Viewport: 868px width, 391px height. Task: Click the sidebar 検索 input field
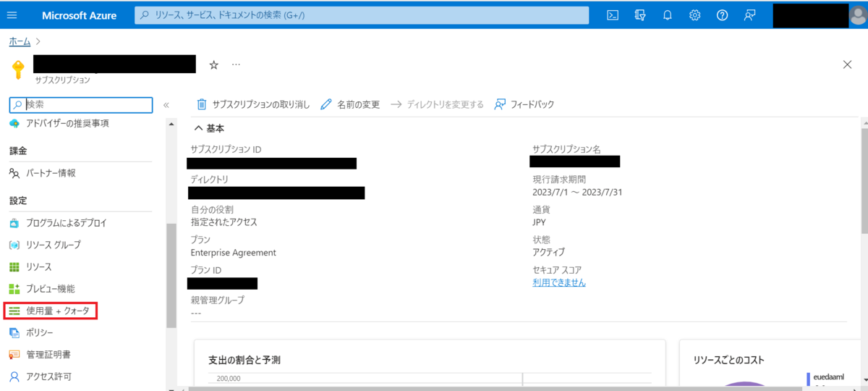click(81, 105)
